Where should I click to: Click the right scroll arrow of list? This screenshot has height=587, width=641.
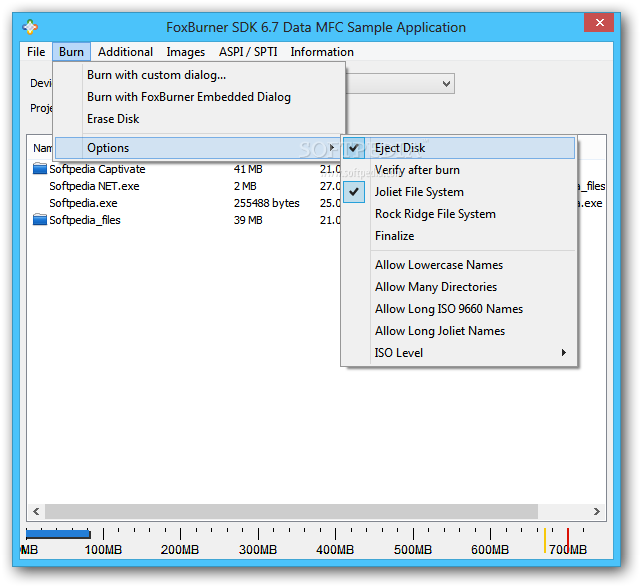(596, 511)
